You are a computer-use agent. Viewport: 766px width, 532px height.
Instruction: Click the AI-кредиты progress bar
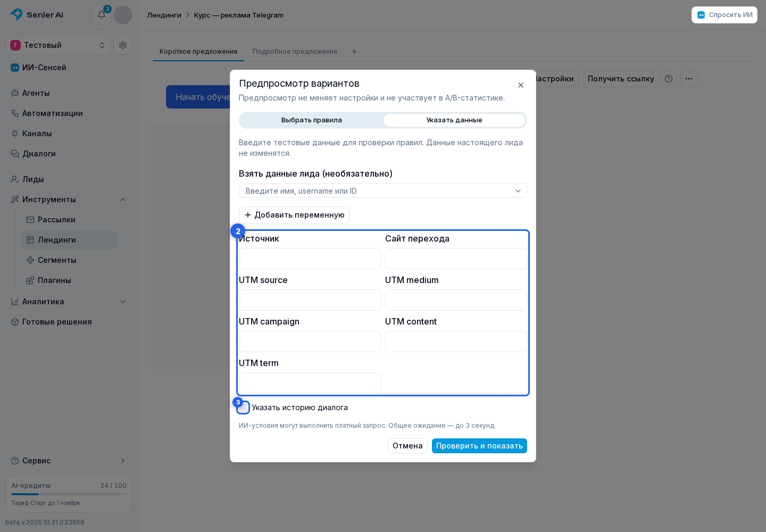coord(69,494)
